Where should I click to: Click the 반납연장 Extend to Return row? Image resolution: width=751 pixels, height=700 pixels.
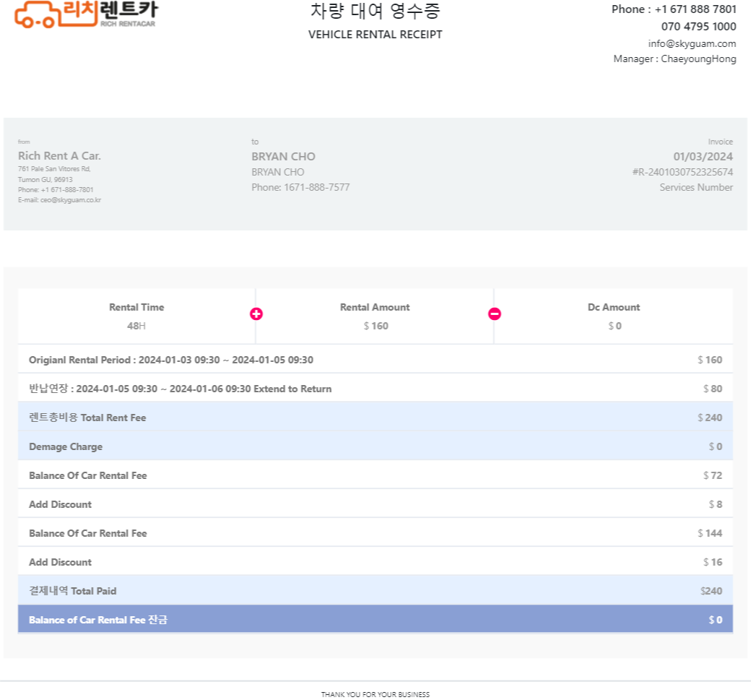375,388
